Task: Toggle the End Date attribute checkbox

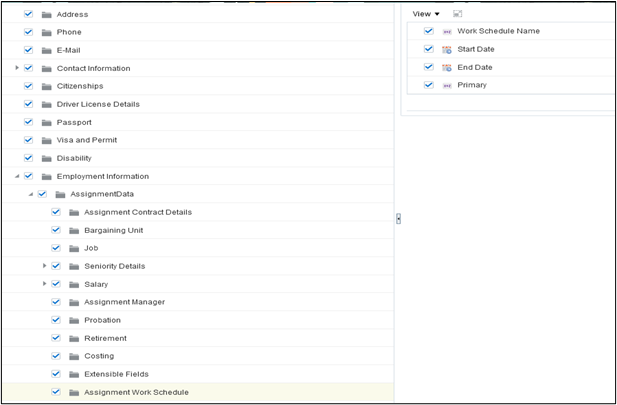Action: (x=429, y=67)
